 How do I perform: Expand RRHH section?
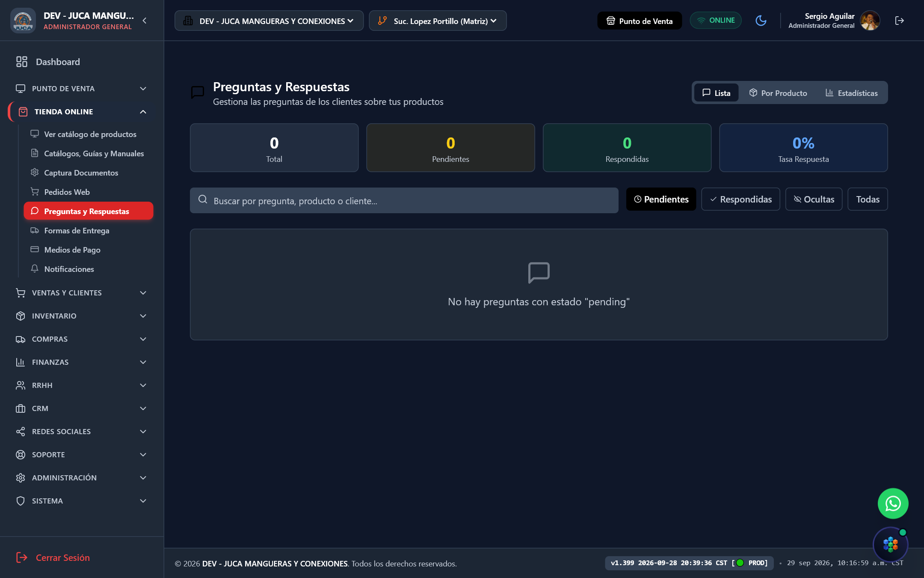[82, 385]
